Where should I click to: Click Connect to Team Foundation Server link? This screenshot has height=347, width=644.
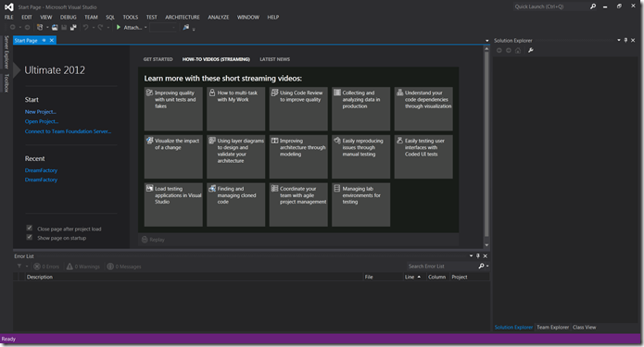pos(68,131)
